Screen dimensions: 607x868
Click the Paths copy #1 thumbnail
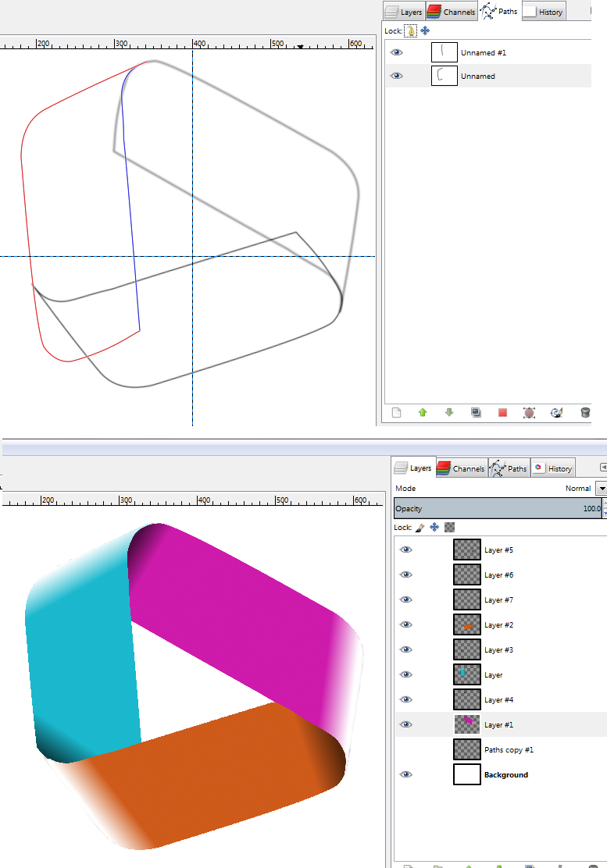coord(467,749)
